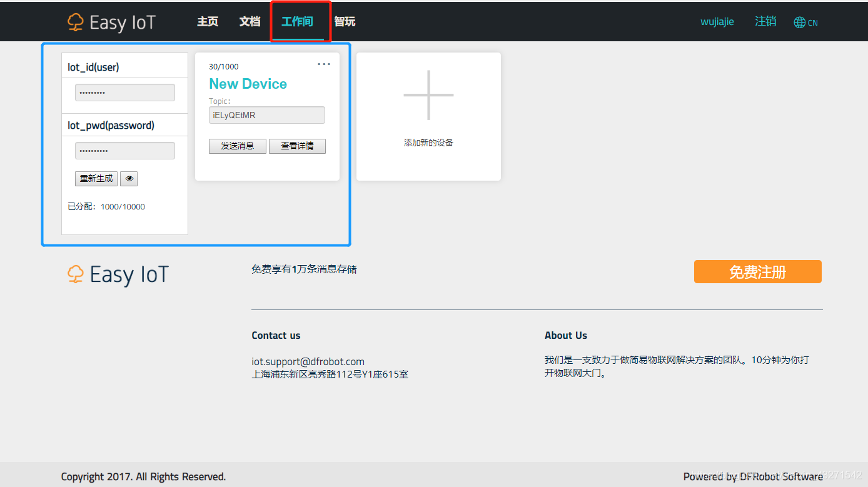
Task: Open the wujiajie user account link
Action: 717,22
